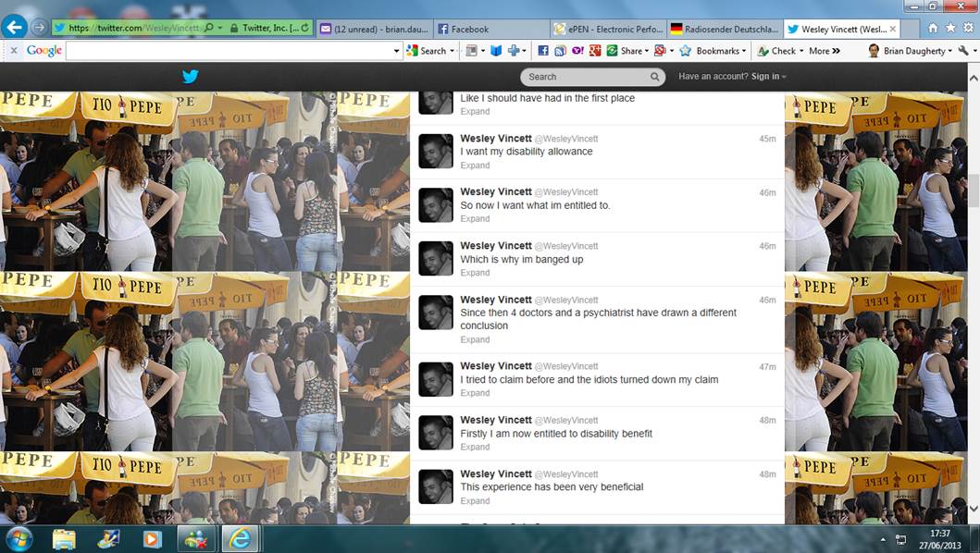Open Favorites with the star icon

point(950,28)
